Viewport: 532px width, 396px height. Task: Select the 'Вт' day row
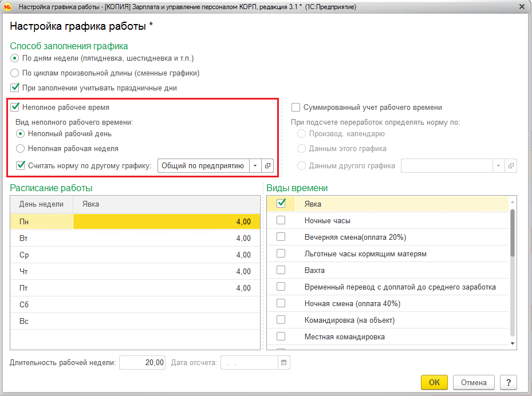(135, 238)
